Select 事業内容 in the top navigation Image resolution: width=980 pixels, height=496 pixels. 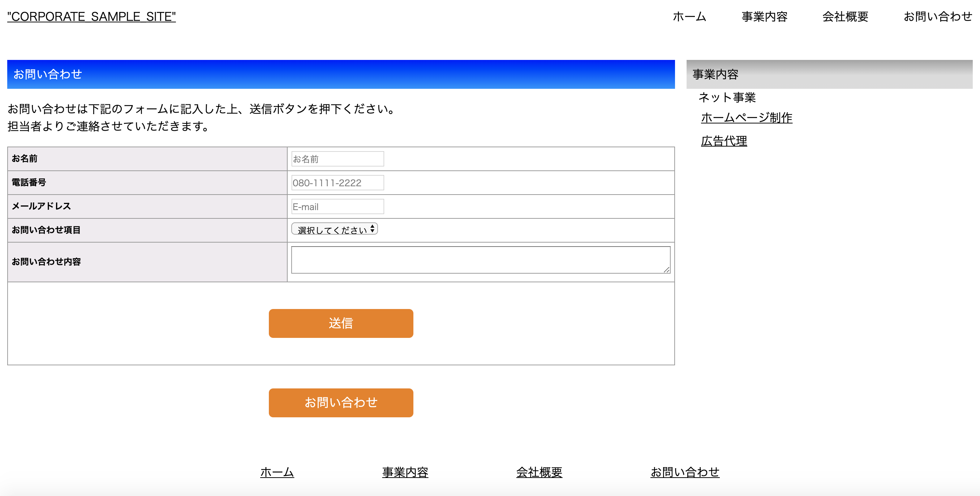click(764, 17)
